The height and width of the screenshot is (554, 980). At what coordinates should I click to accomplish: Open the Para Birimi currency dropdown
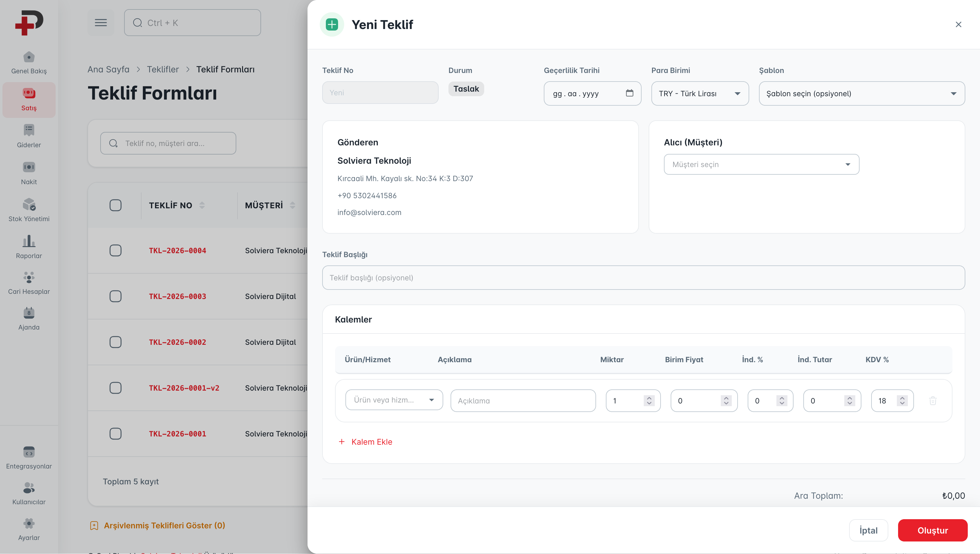pos(699,93)
